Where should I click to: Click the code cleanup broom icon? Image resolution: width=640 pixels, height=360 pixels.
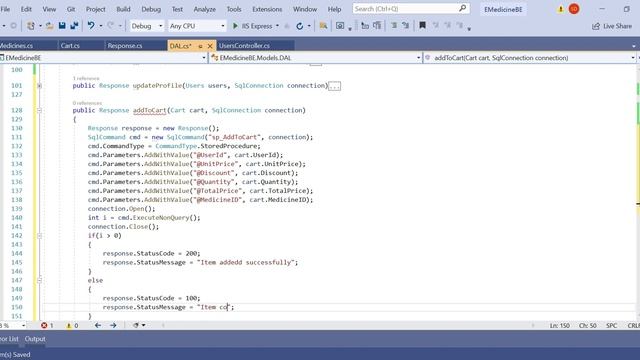coord(136,325)
